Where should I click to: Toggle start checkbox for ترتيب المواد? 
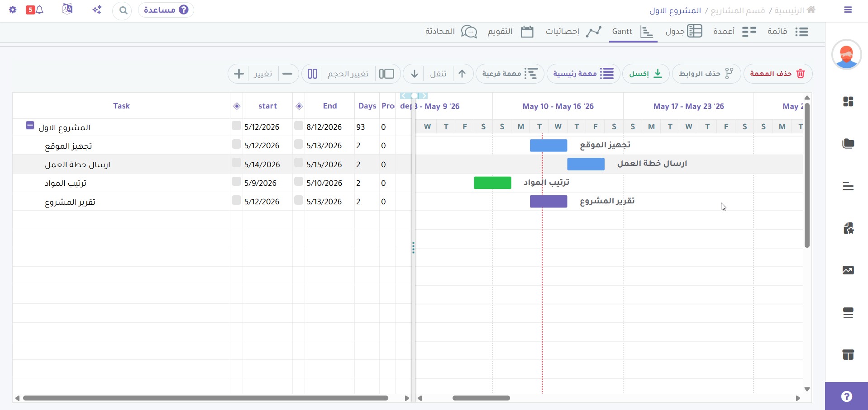coord(236,181)
